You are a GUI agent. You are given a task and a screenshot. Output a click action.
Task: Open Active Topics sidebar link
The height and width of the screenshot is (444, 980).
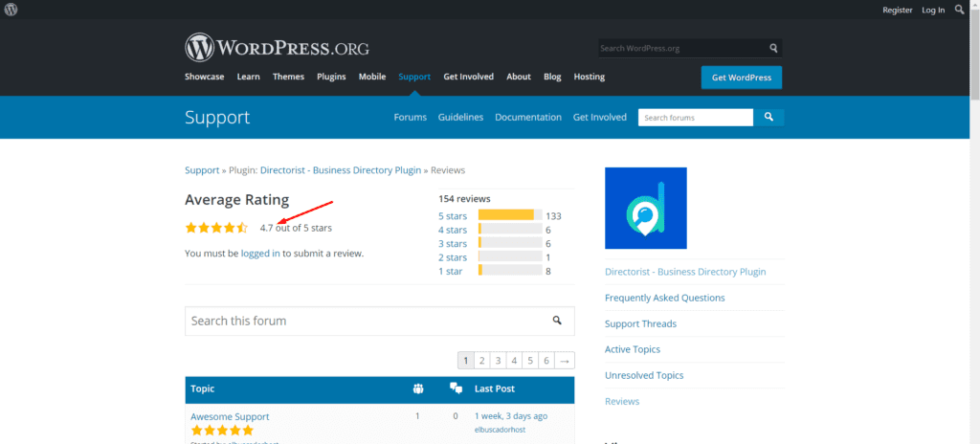633,349
